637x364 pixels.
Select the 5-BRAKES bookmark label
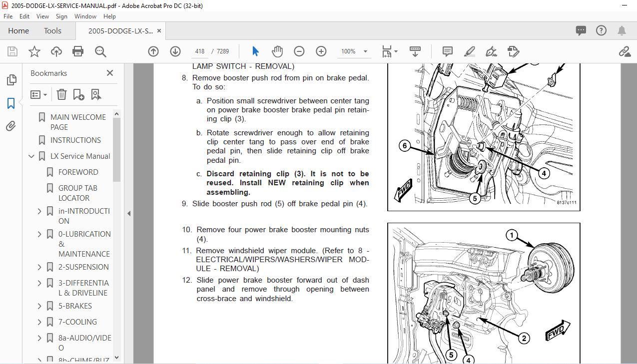(75, 306)
